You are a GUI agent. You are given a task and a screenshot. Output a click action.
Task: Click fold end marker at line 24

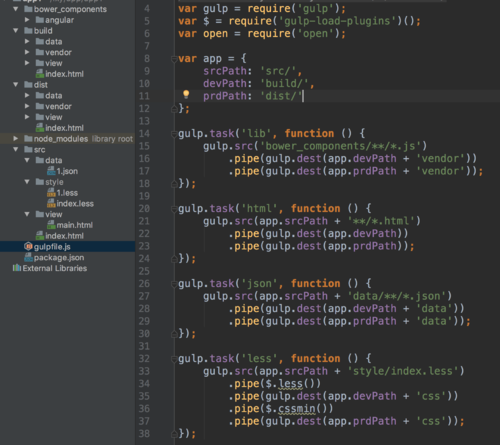174,259
